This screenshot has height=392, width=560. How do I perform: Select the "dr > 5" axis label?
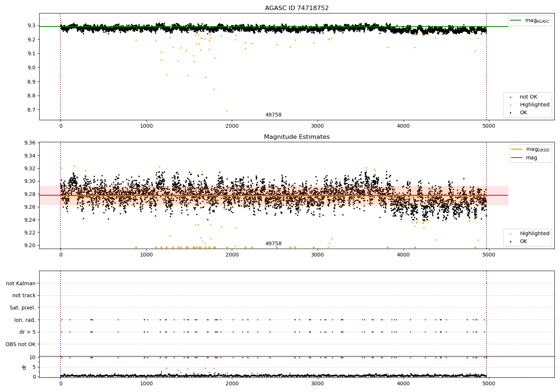28,332
